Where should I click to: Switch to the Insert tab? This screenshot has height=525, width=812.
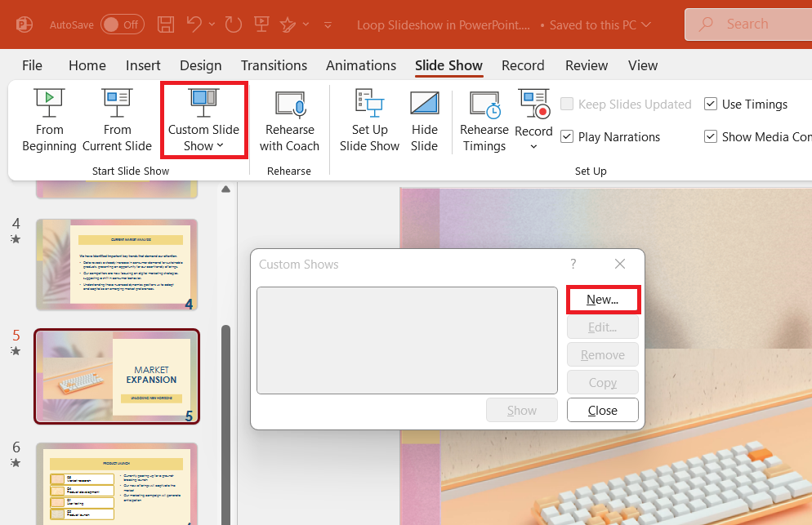(143, 65)
